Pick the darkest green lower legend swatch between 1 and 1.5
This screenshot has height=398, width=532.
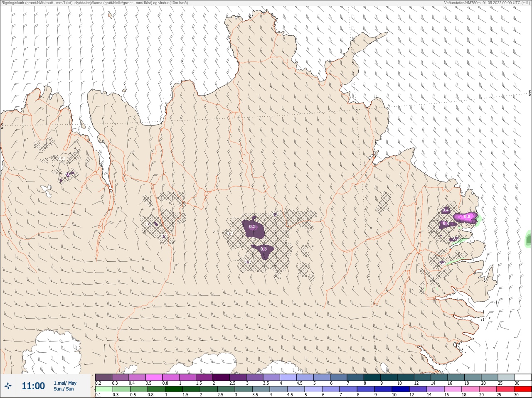click(174, 389)
